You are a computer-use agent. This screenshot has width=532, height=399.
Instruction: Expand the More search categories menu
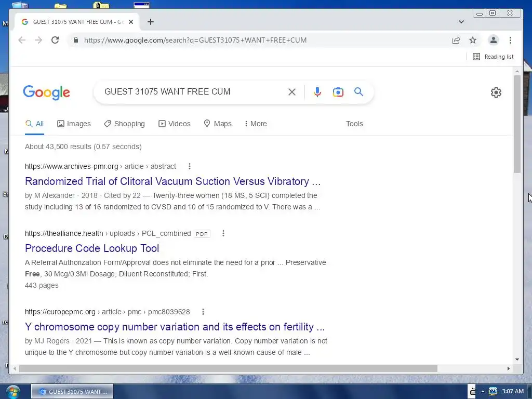(x=256, y=124)
